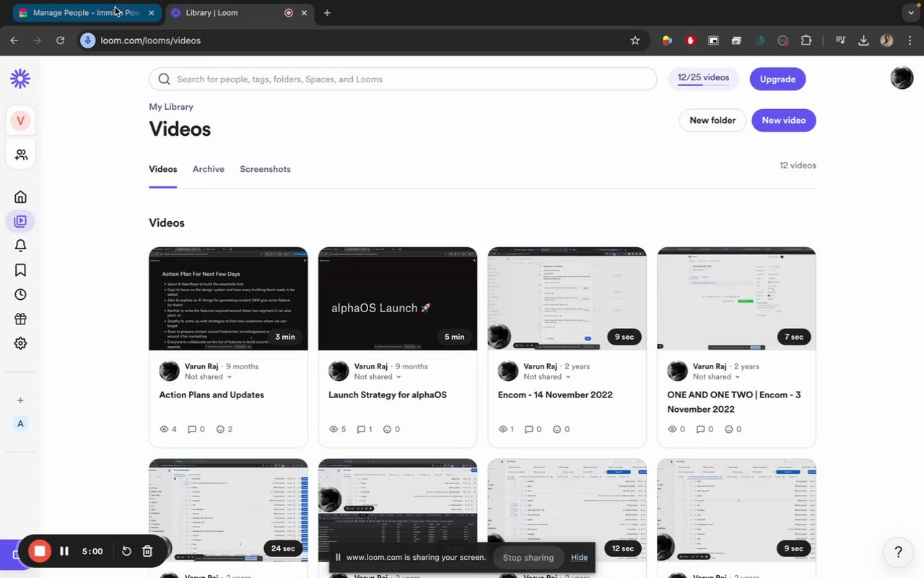Pause the recording
924x578 pixels.
tap(64, 551)
